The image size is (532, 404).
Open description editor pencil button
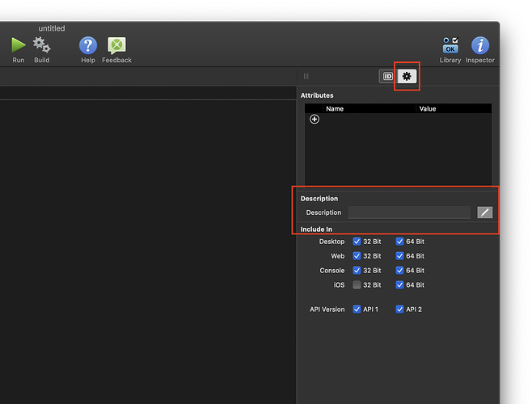[x=485, y=213]
